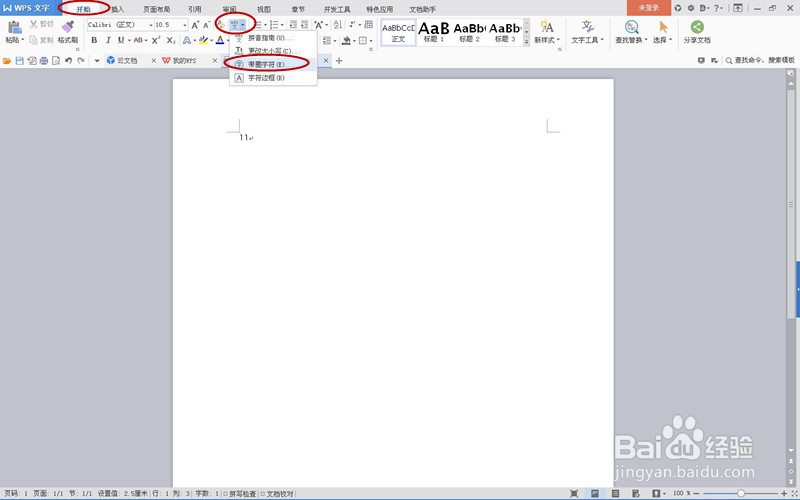Screen dimensions: 800x500
Task: Adjust the zoom slider handle
Action: [740, 493]
